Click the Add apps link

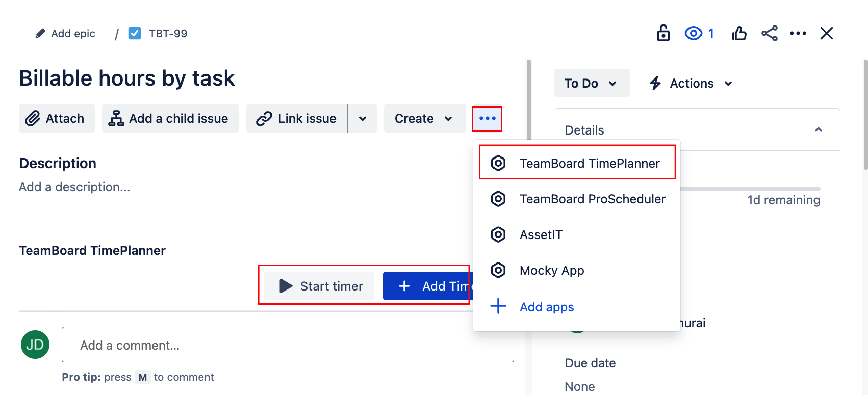pos(546,307)
